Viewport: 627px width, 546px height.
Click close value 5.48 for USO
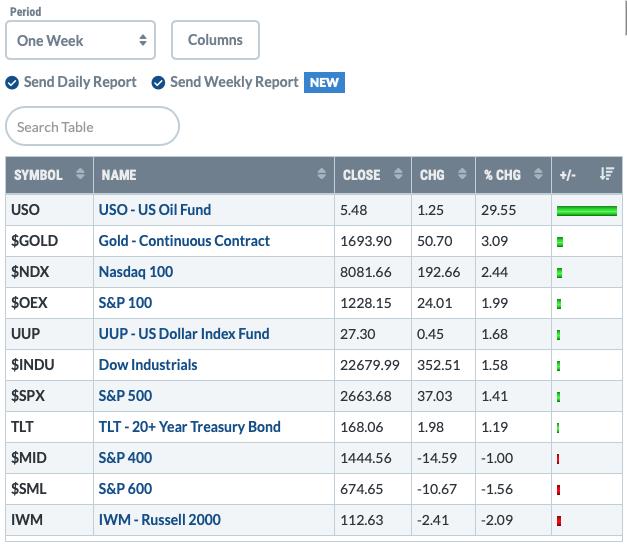point(353,210)
